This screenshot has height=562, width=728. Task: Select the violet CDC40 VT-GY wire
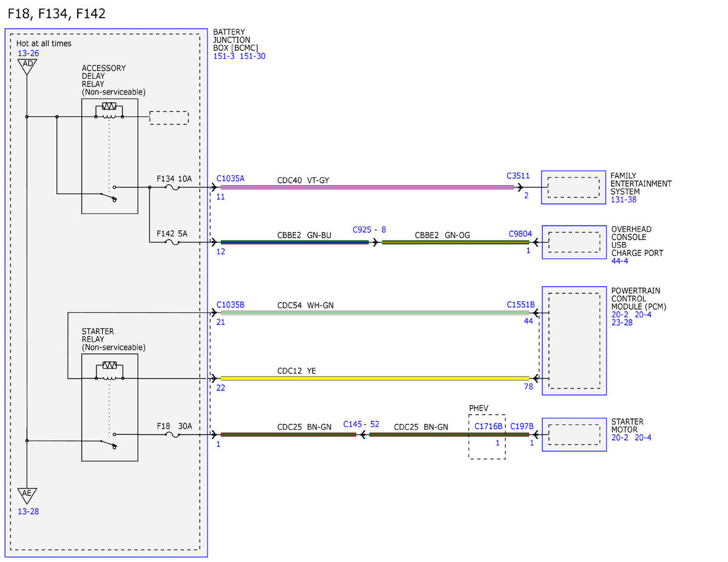pyautogui.click(x=367, y=187)
